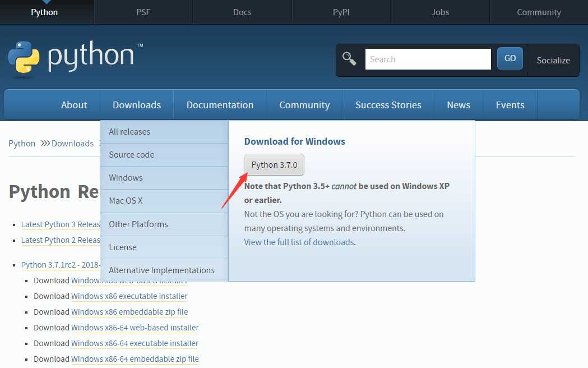Open Latest Python 3 Release link
Screen dimensions: 588x368
(61, 224)
